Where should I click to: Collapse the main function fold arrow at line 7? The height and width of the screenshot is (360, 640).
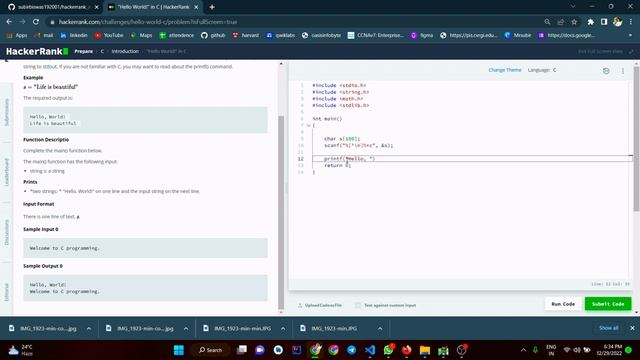click(x=309, y=126)
